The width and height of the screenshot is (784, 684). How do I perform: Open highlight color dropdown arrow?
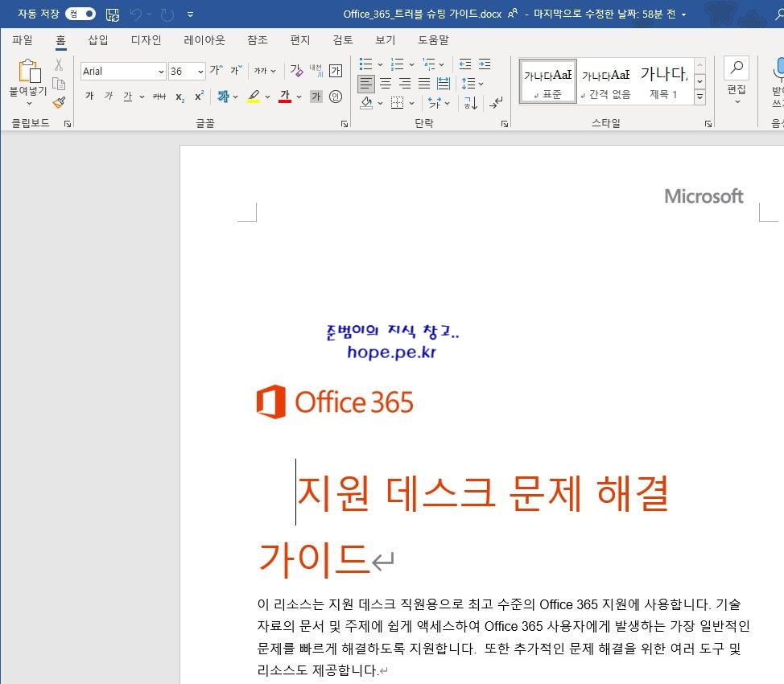point(267,97)
